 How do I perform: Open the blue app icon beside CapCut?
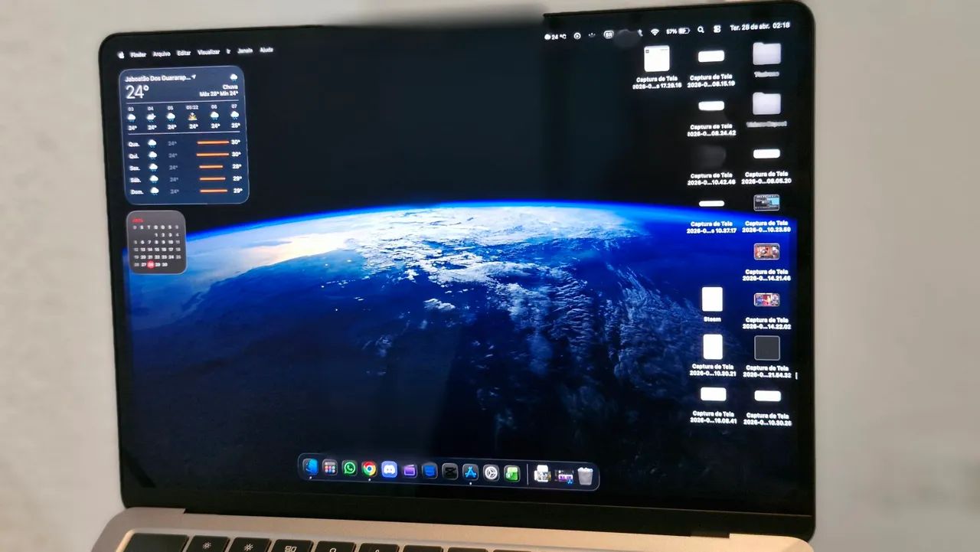pyautogui.click(x=430, y=471)
